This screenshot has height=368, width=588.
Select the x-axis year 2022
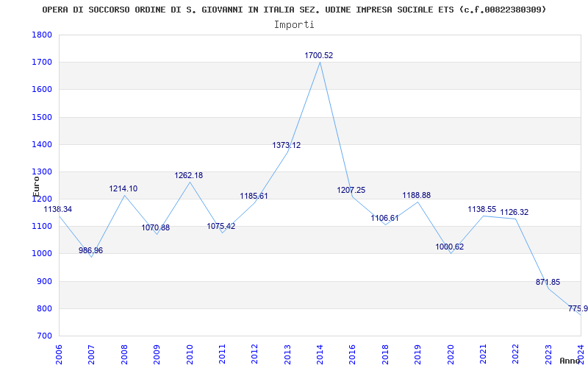point(516,354)
